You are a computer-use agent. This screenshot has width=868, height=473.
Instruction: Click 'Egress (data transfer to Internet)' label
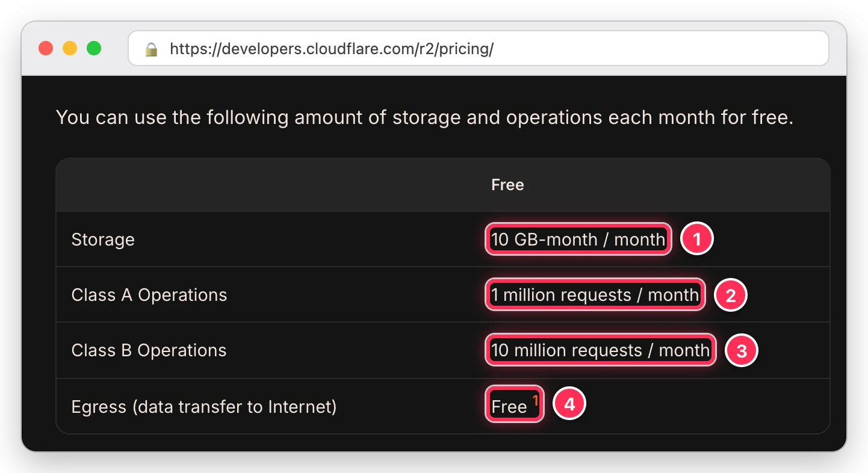tap(204, 407)
